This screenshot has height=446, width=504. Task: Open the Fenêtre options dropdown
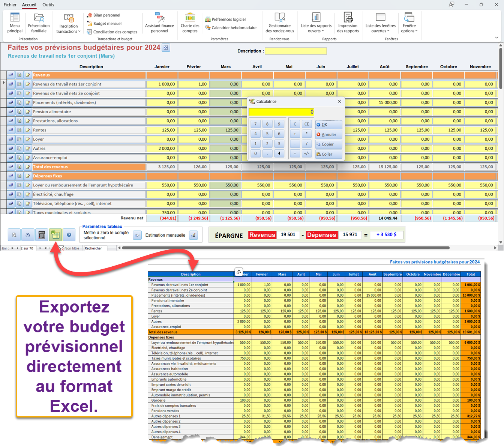[x=409, y=29]
